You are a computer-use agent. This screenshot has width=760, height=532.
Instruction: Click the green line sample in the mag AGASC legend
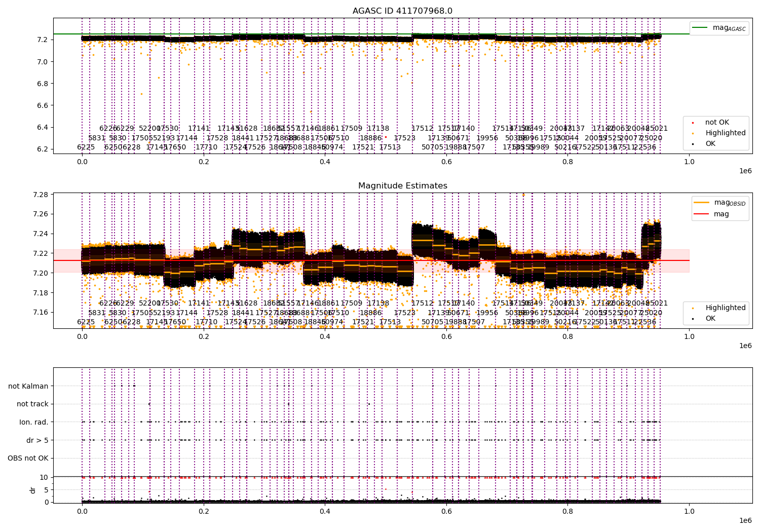tap(700, 28)
